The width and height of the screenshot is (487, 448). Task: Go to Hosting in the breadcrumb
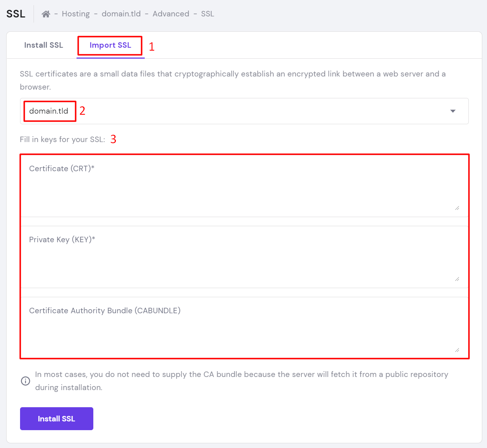coord(76,14)
